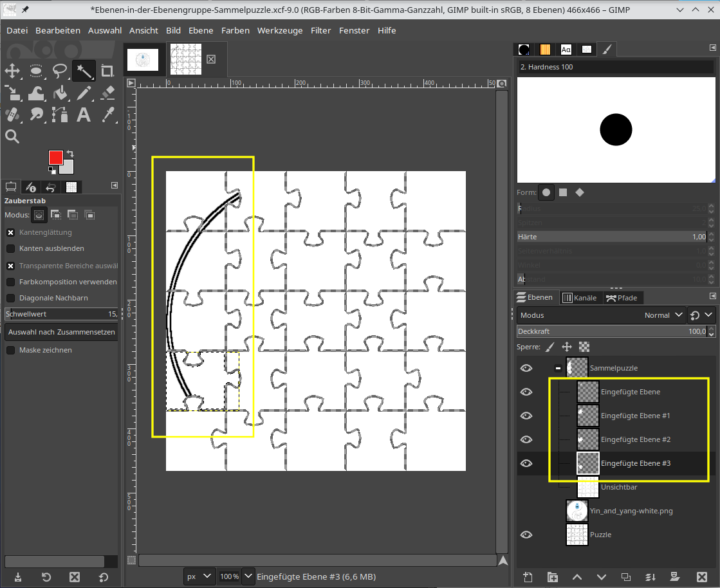Click the red foreground color swatch
This screenshot has height=588, width=720.
pos(56,158)
